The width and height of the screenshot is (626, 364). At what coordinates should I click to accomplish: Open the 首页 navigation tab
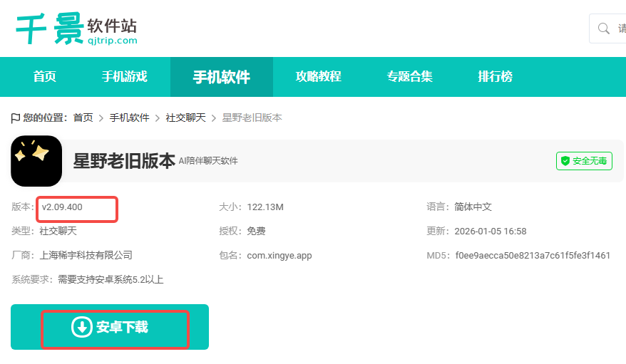pos(45,77)
